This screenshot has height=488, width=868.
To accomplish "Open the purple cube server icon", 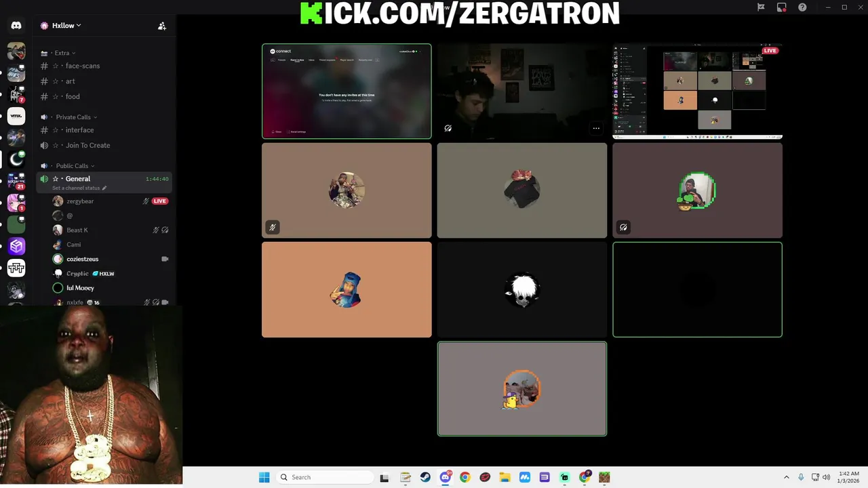I will tap(16, 246).
